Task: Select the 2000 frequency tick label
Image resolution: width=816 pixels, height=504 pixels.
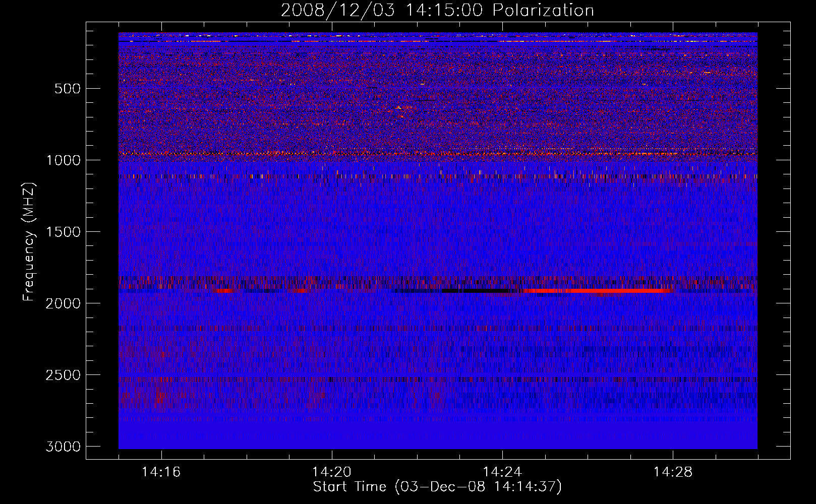Action: pyautogui.click(x=63, y=303)
